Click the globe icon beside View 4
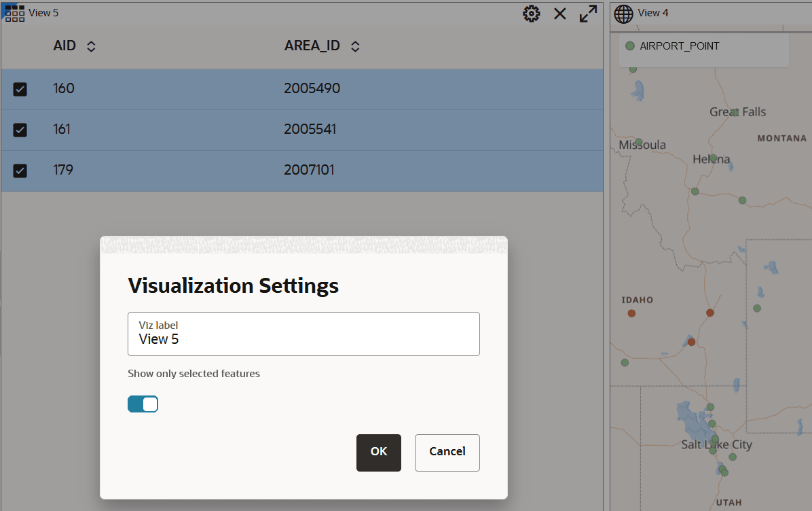812x511 pixels. [x=623, y=13]
